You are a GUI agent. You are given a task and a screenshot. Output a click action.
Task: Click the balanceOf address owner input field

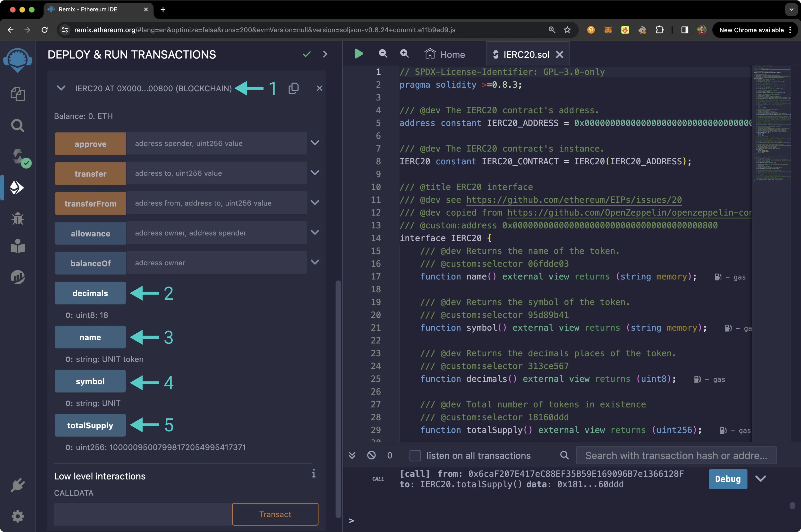[217, 263]
